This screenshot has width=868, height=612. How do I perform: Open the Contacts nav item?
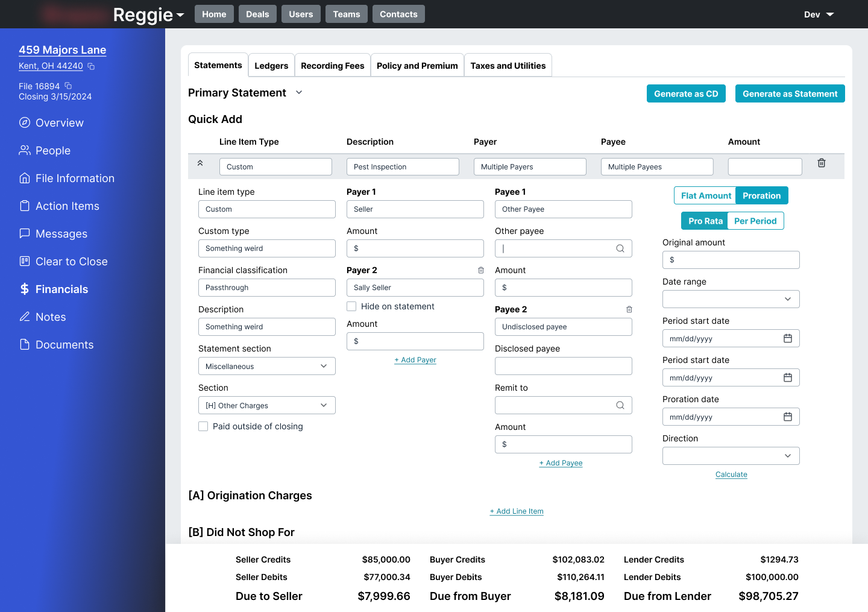point(398,14)
